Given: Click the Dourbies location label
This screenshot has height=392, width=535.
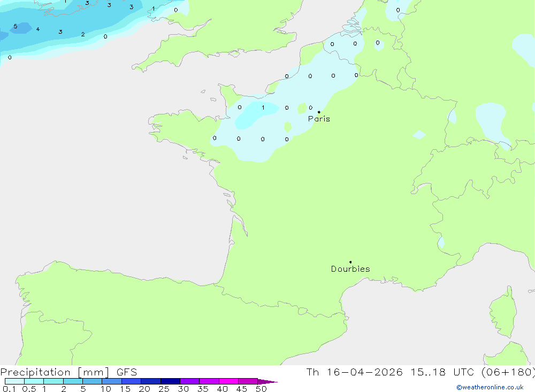Looking at the screenshot, I should click(x=350, y=269).
